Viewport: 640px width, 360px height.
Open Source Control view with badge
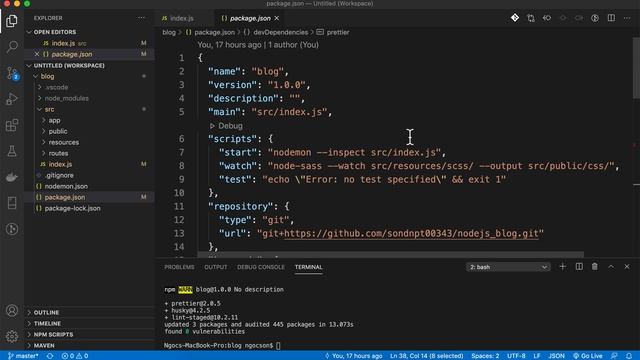[x=12, y=73]
